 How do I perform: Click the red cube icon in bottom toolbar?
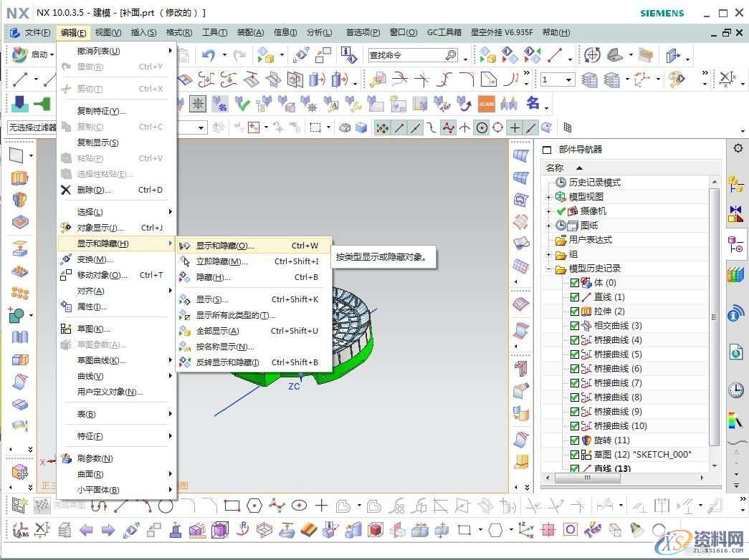[x=376, y=530]
